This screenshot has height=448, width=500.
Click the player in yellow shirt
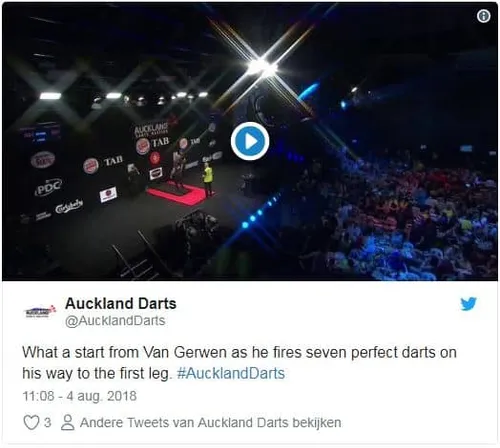click(x=208, y=180)
